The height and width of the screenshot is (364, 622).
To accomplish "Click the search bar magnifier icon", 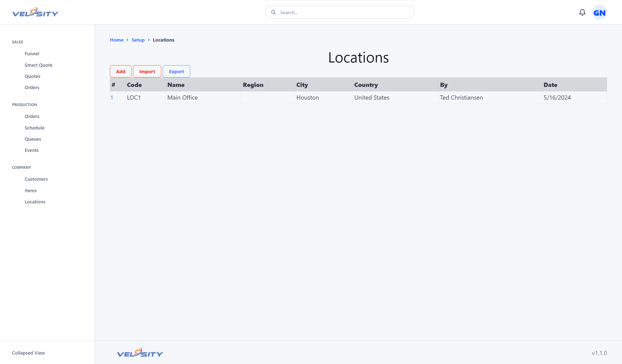I will (273, 12).
